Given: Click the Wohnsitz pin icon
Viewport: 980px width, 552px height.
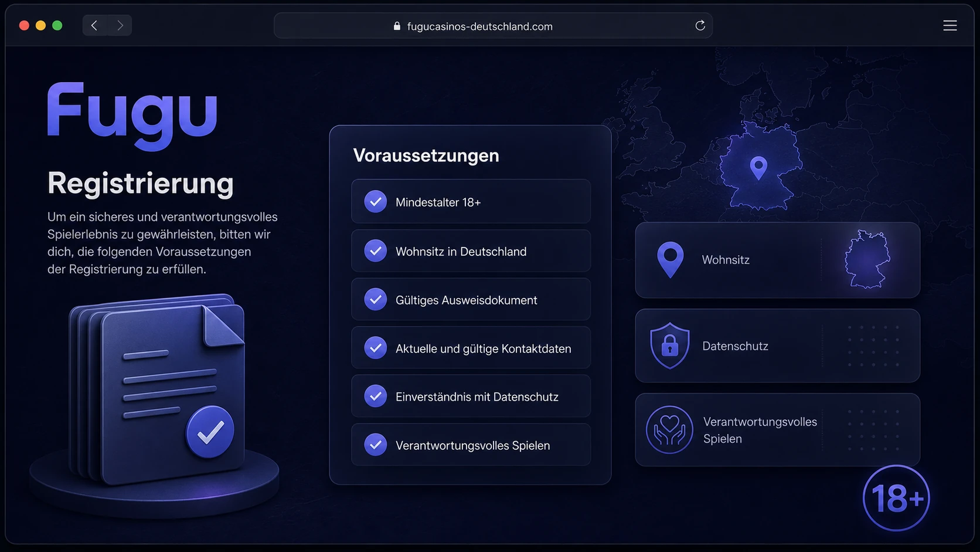Looking at the screenshot, I should pos(671,259).
